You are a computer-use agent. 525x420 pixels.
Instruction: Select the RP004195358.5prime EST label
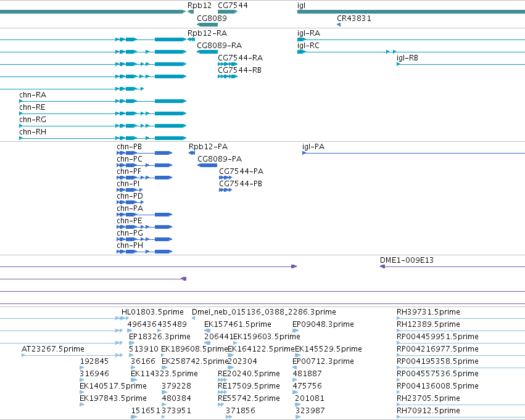[437, 362]
